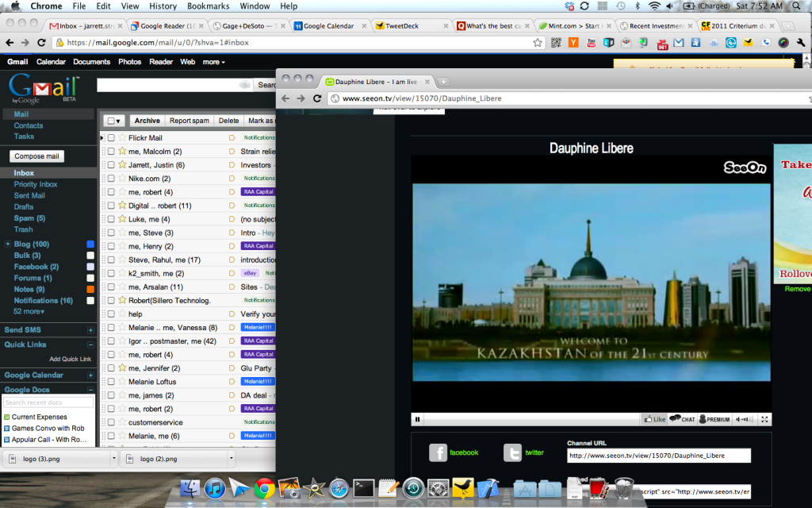The height and width of the screenshot is (508, 812).
Task: Open the Priority Inbox link
Action: pyautogui.click(x=35, y=184)
